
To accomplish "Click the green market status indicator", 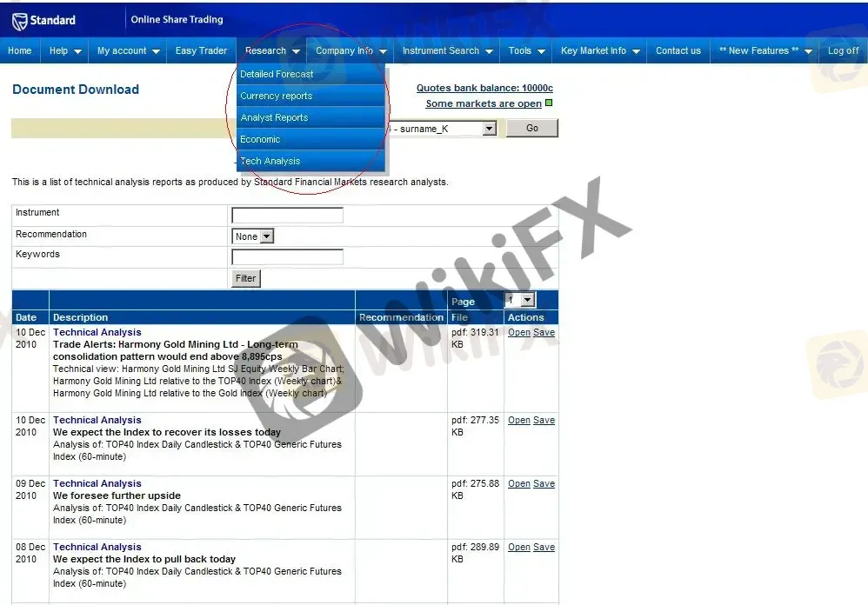I will click(x=549, y=103).
